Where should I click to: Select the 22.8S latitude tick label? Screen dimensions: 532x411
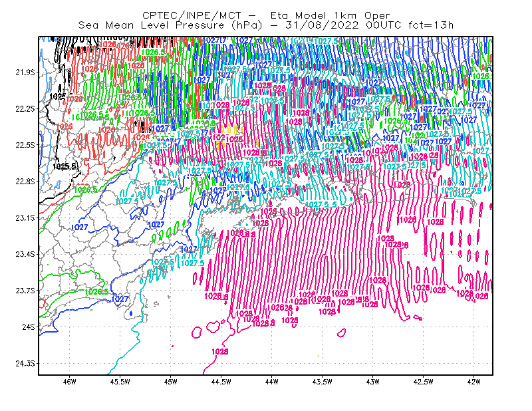point(25,182)
